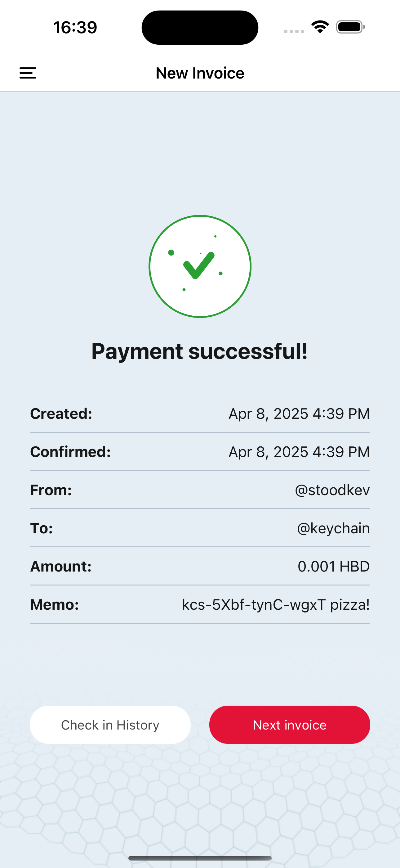Tap the From: label

[51, 490]
